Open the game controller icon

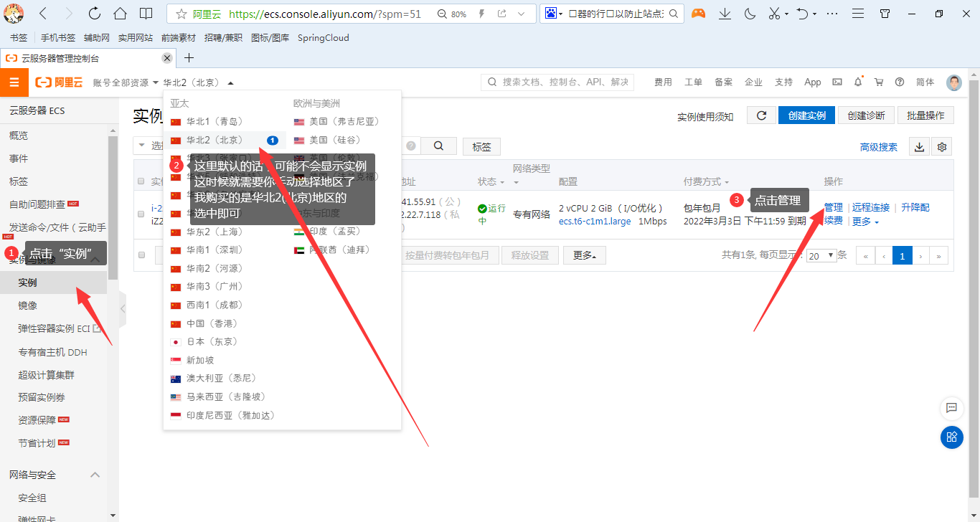click(x=698, y=14)
